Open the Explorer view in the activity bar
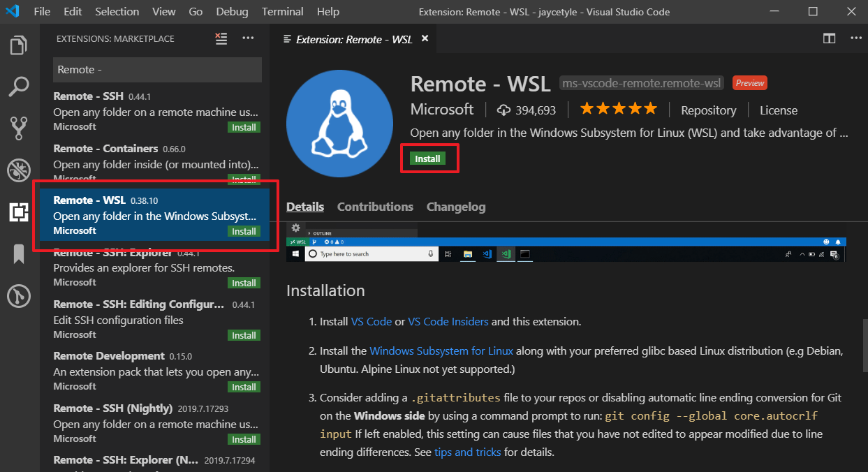Screen dimensions: 868x472 pos(18,44)
